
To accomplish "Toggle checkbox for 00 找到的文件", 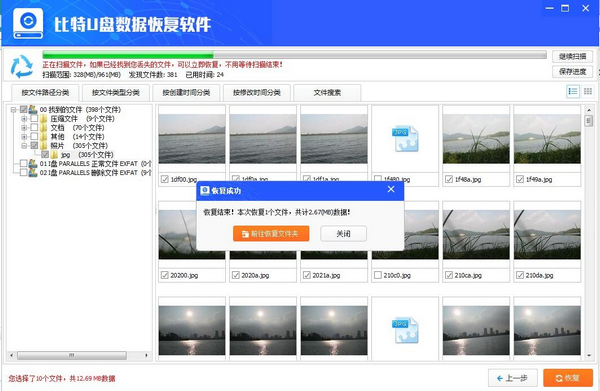I will (23, 109).
